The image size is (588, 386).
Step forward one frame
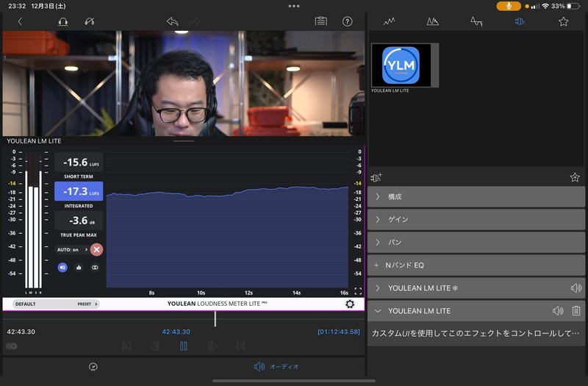pyautogui.click(x=212, y=346)
